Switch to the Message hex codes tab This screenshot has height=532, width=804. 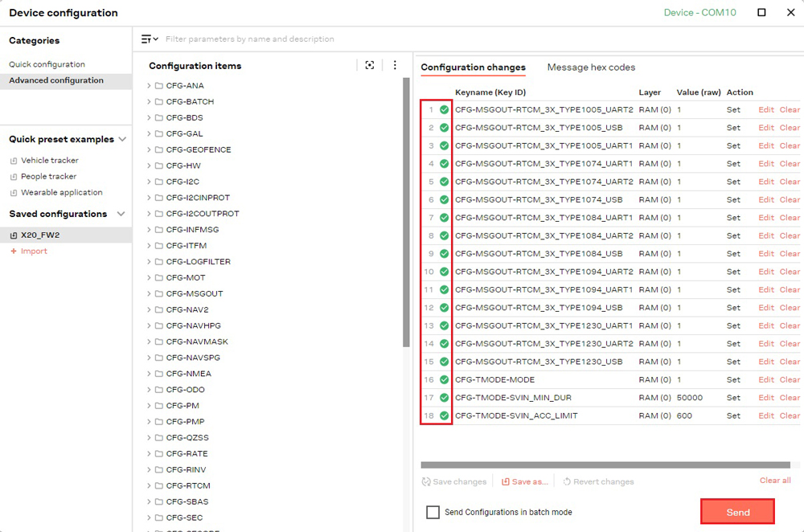591,68
